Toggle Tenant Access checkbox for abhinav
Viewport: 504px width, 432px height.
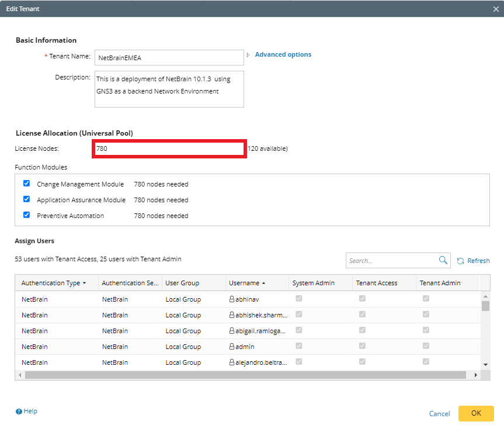[x=362, y=299]
